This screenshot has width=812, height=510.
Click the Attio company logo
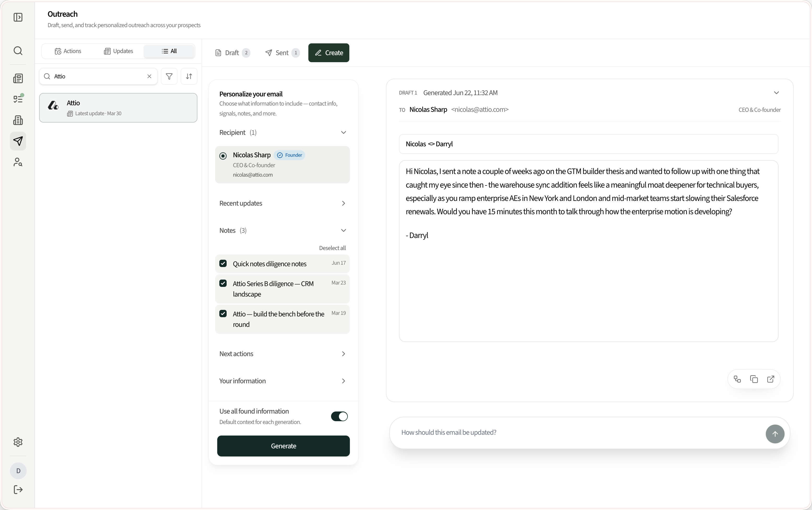[53, 105]
